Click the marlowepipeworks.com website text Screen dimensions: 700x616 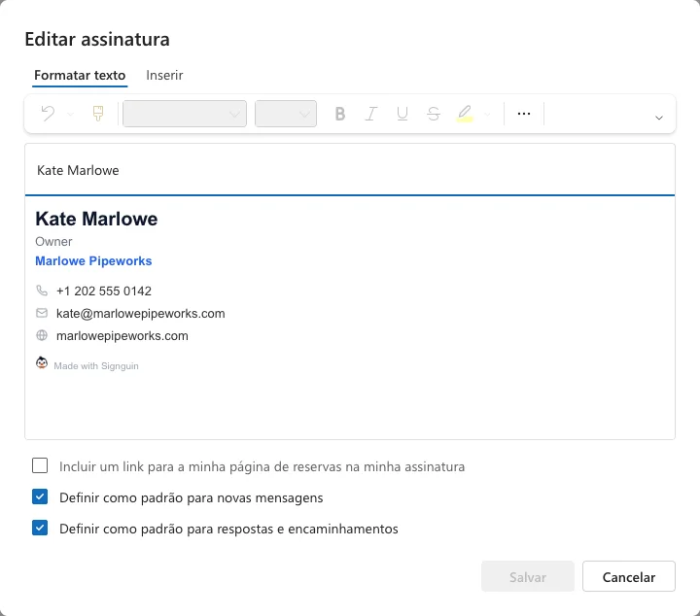[x=122, y=336]
